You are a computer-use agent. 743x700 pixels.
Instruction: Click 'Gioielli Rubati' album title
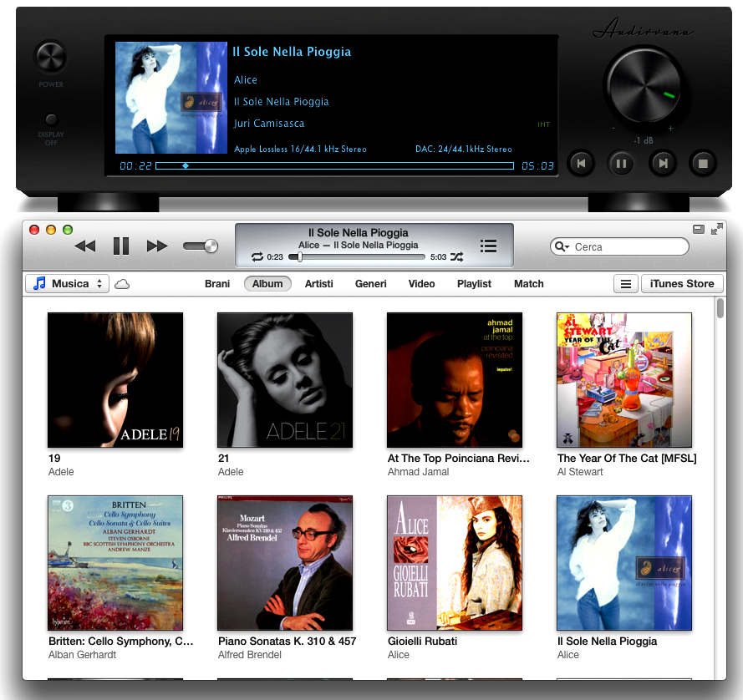(x=422, y=642)
